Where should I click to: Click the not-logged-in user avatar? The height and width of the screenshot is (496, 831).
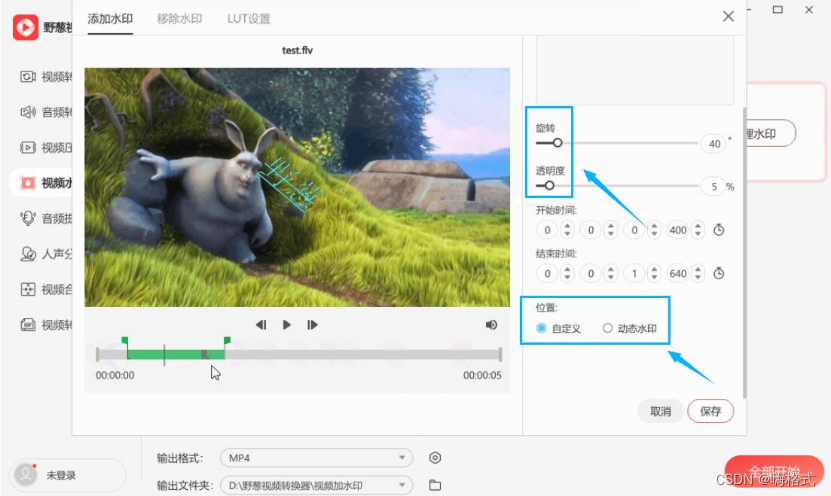(x=25, y=475)
